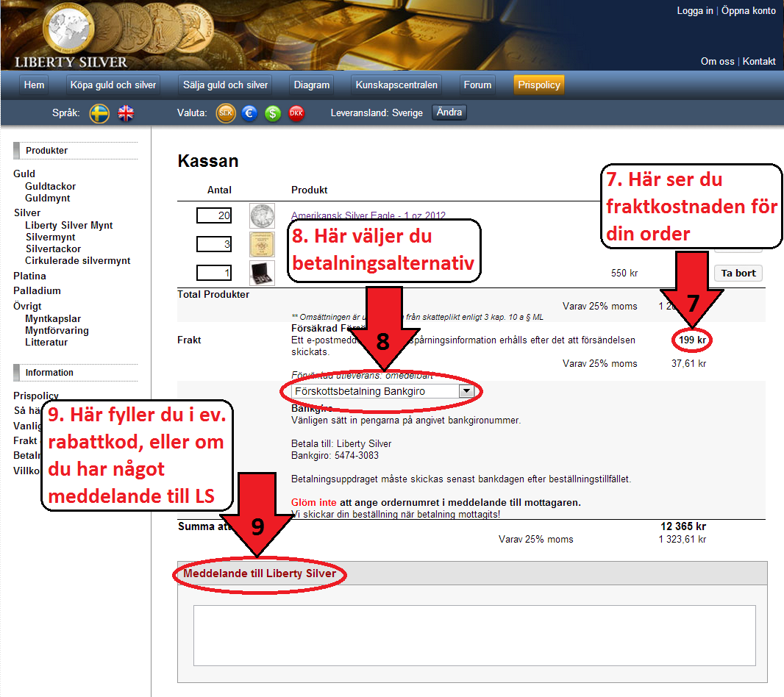The height and width of the screenshot is (697, 784).
Task: Open Guld category in sidebar
Action: [24, 174]
